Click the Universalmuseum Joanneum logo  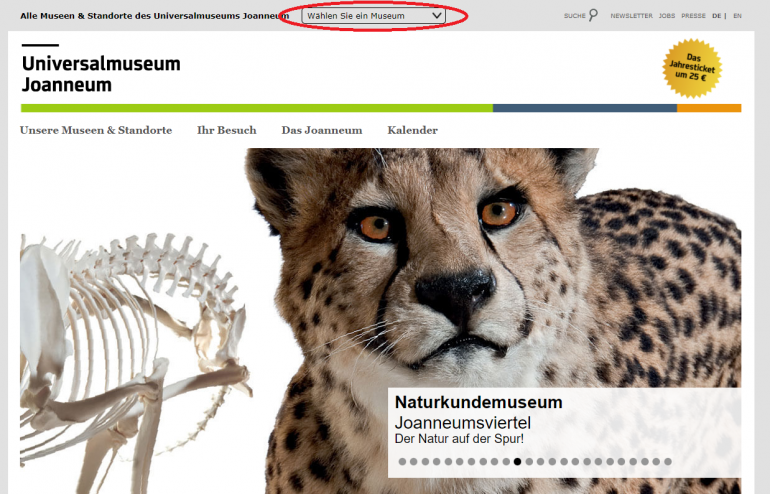pyautogui.click(x=101, y=69)
